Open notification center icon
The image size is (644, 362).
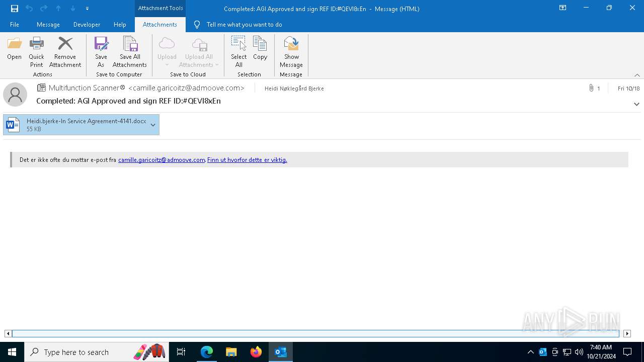pyautogui.click(x=627, y=352)
